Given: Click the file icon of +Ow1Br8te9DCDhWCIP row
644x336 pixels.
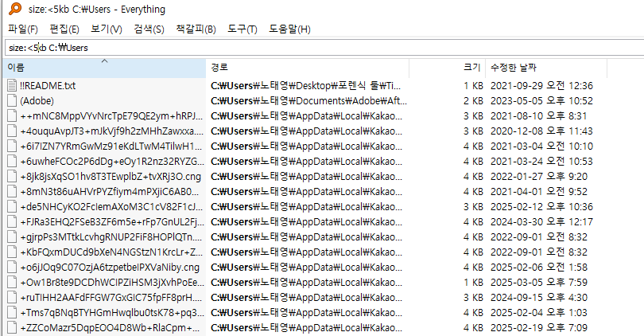Looking at the screenshot, I should [12, 282].
